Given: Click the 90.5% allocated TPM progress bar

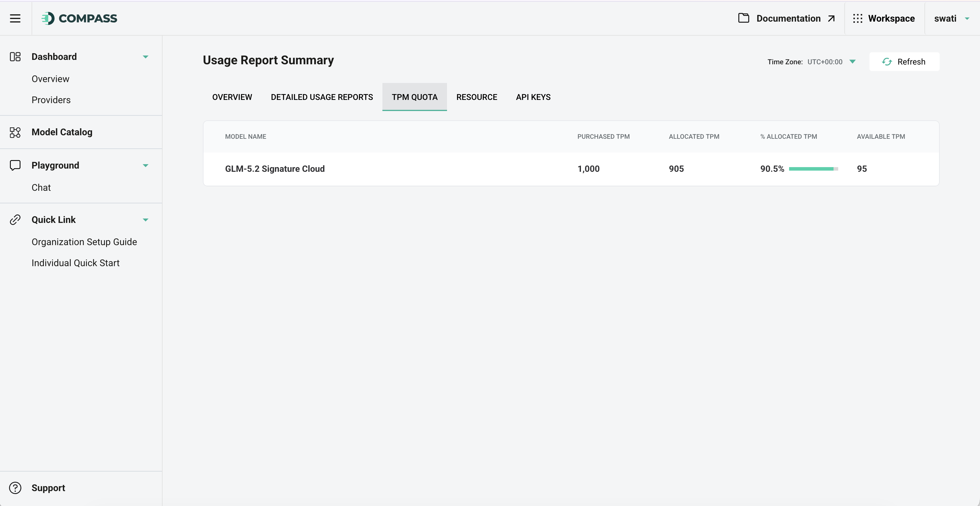Looking at the screenshot, I should 813,169.
